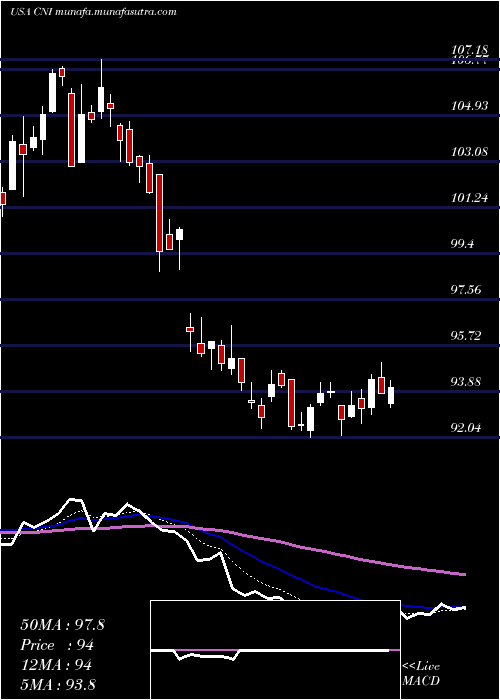The width and height of the screenshot is (500, 700).
Task: Select the 101.24 price level label
Action: (469, 198)
